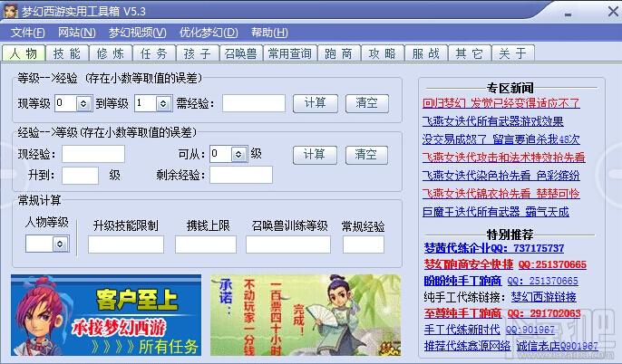This screenshot has height=364, width=622.
Task: Open the 网站(N) menu
Action: coord(77,33)
